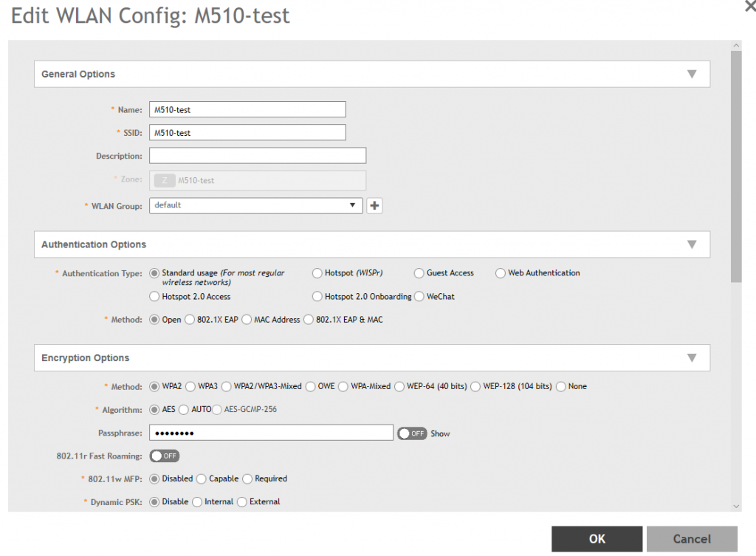This screenshot has width=756, height=556.
Task: Collapse the Authentication Options section
Action: tap(691, 244)
